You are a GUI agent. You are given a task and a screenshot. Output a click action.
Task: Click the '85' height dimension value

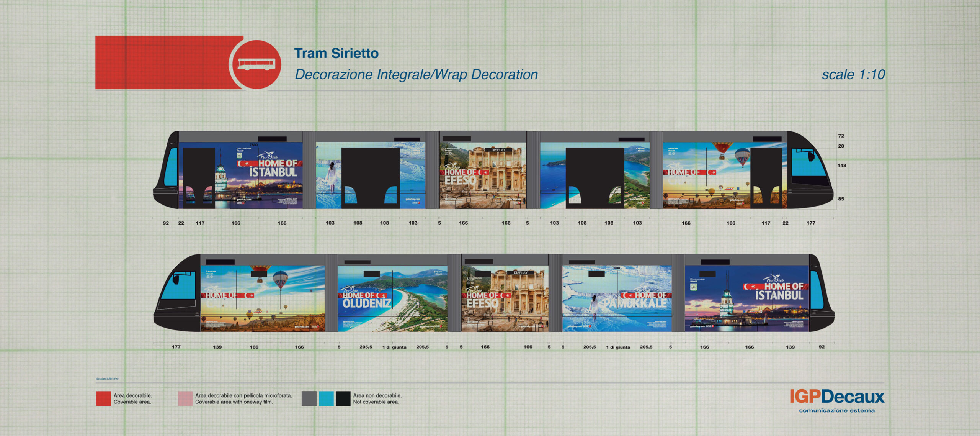(841, 199)
